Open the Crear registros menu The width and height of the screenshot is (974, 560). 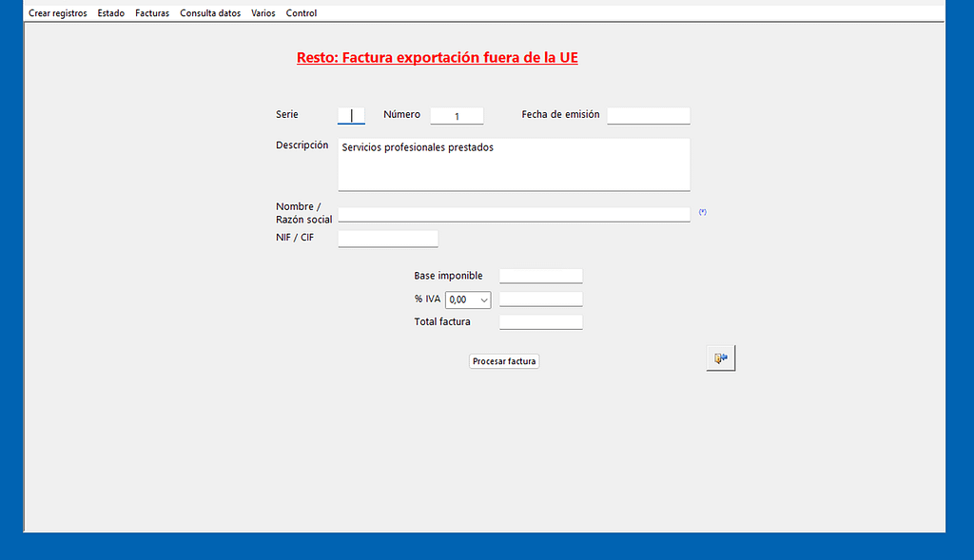point(57,13)
